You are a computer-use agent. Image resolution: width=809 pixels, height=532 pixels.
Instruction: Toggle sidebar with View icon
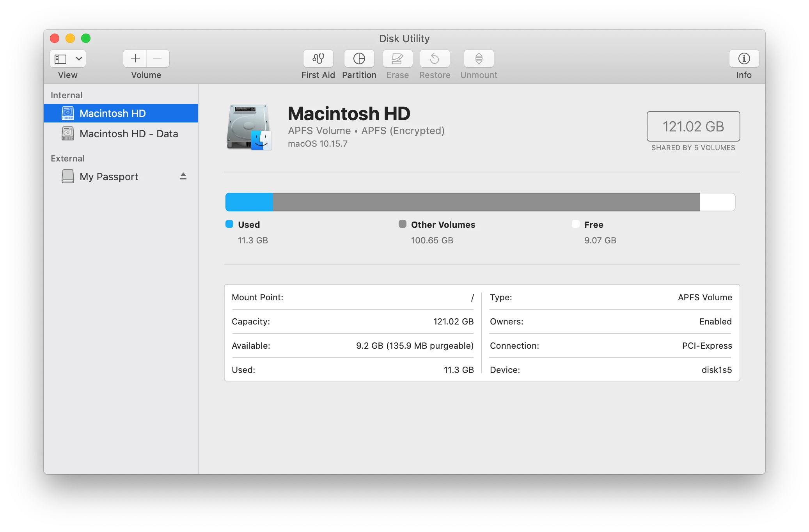coord(60,59)
